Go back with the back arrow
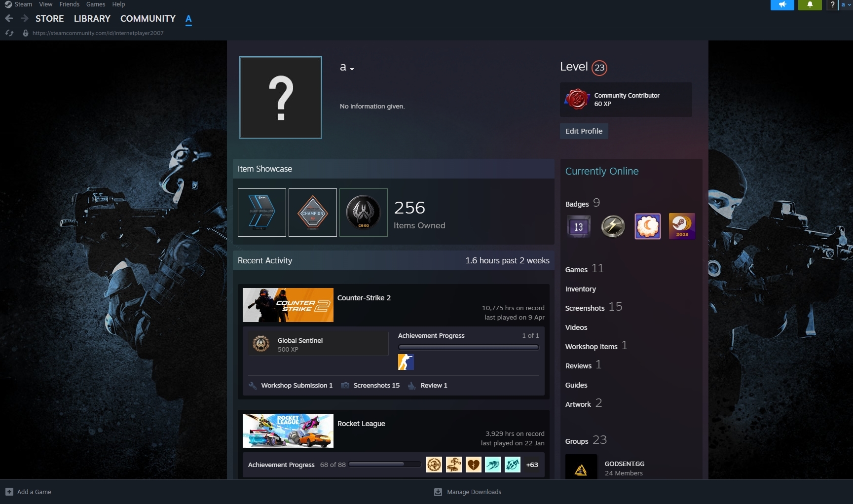This screenshot has height=504, width=853. [x=9, y=18]
